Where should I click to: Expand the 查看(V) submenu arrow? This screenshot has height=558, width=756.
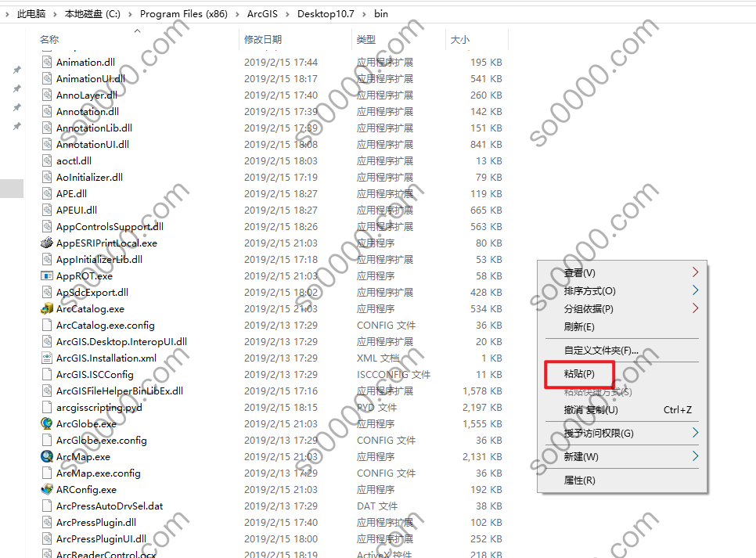click(x=695, y=272)
